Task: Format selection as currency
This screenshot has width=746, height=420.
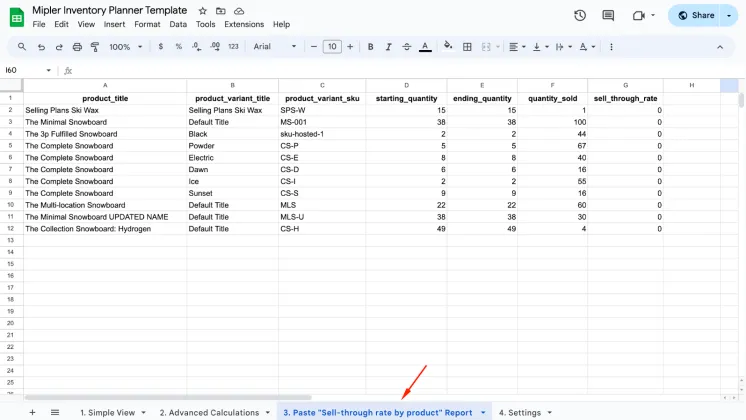Action: pos(161,47)
